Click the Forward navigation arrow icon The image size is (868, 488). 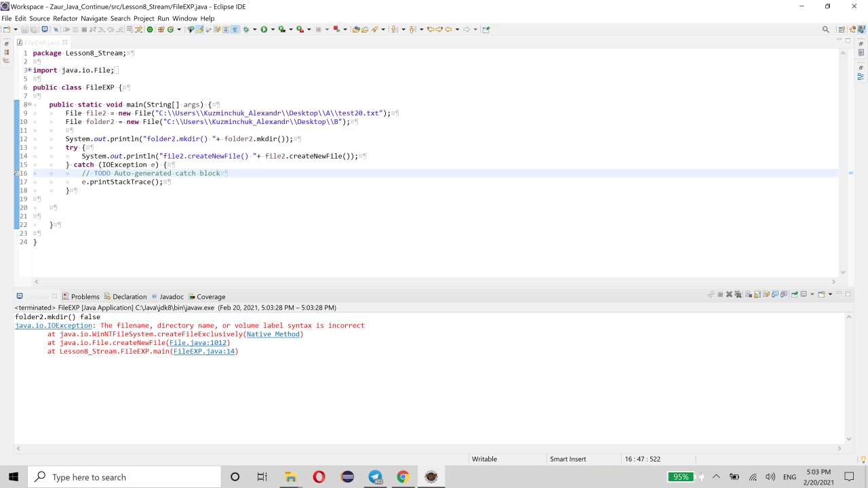pyautogui.click(x=467, y=29)
